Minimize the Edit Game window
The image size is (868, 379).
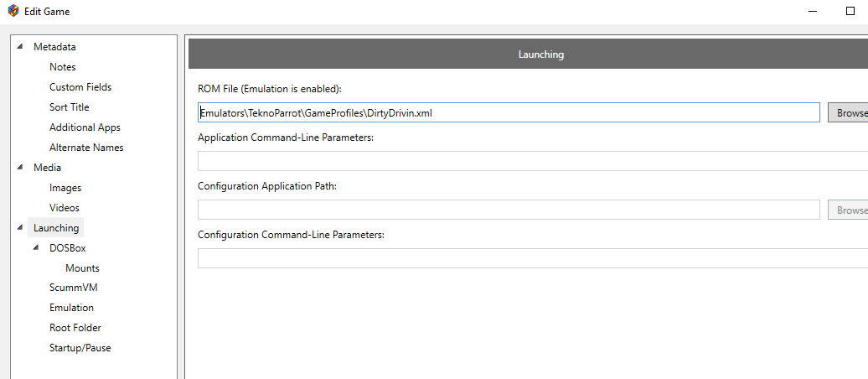point(813,11)
